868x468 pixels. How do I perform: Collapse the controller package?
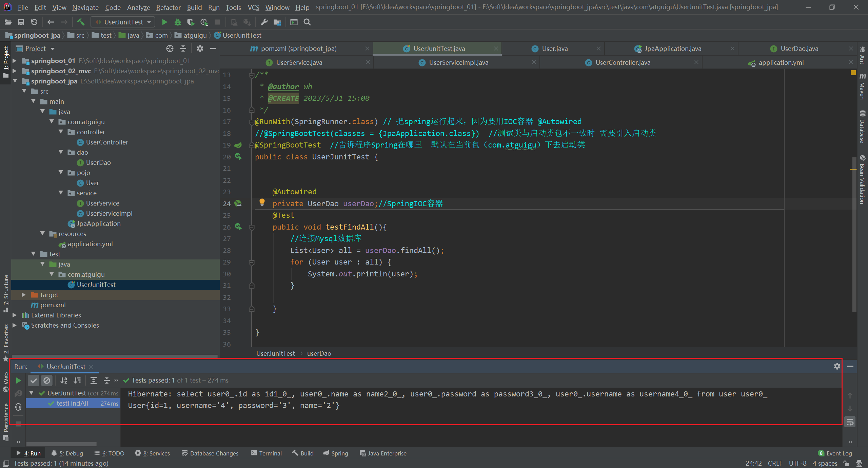click(x=61, y=132)
